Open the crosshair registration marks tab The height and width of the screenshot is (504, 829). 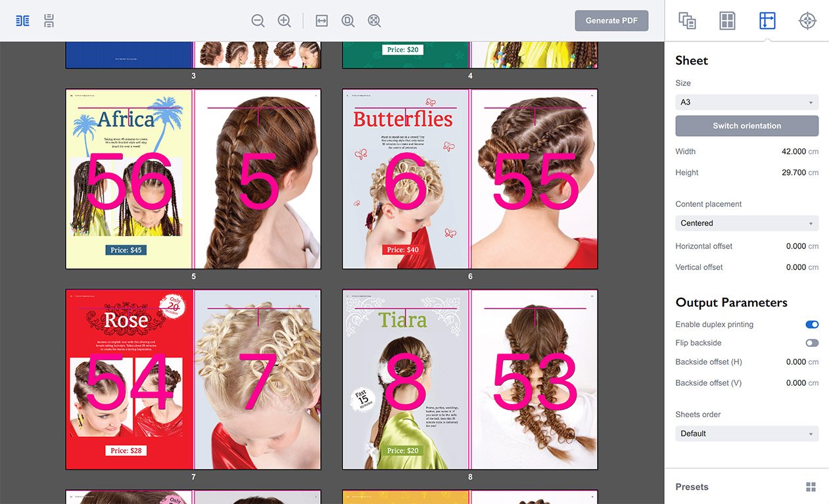coord(807,21)
